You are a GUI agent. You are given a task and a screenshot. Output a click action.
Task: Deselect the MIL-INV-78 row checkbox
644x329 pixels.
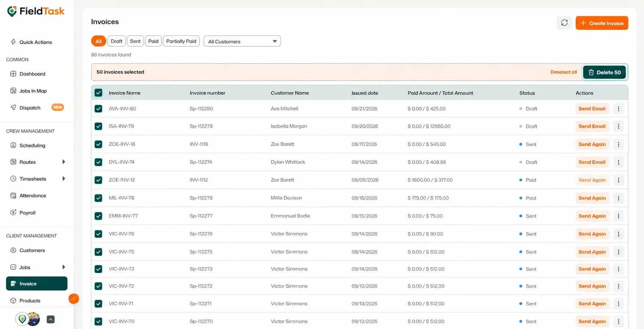98,198
